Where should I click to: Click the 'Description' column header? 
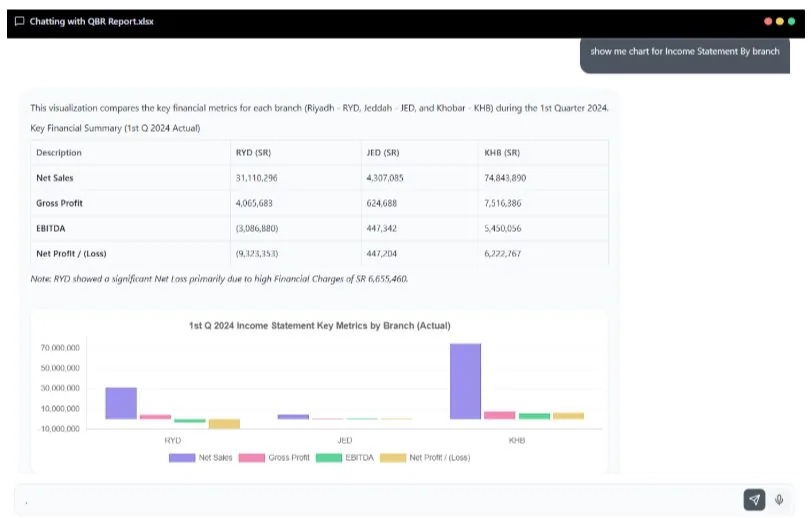pyautogui.click(x=59, y=153)
